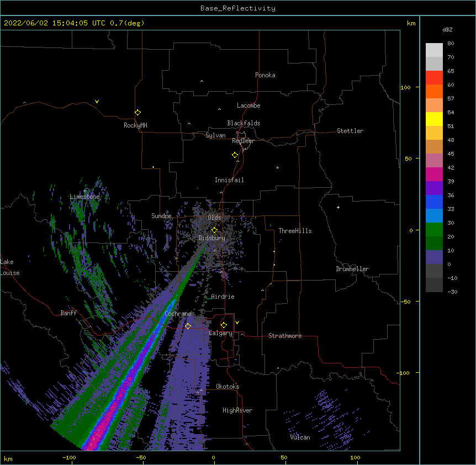The width and height of the screenshot is (476, 465).
Task: Select the Calgary city label
Action: point(221,333)
